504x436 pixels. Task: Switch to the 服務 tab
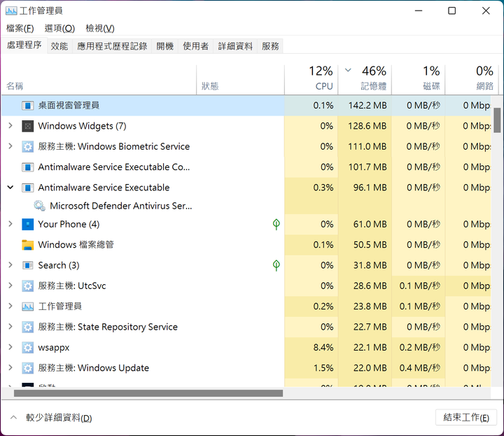270,46
